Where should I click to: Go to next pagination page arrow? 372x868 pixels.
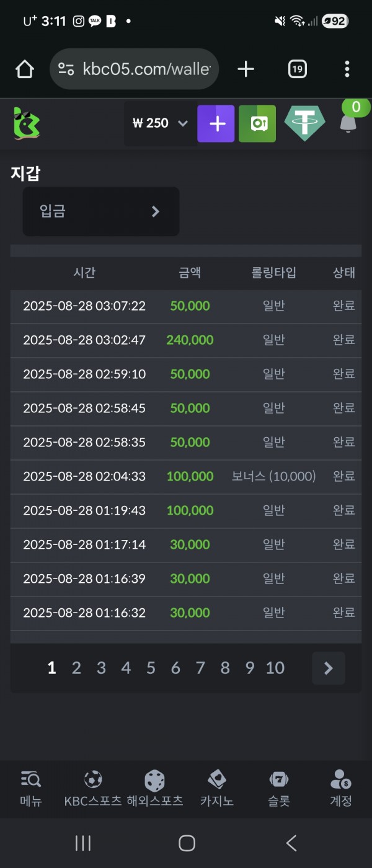tap(329, 668)
